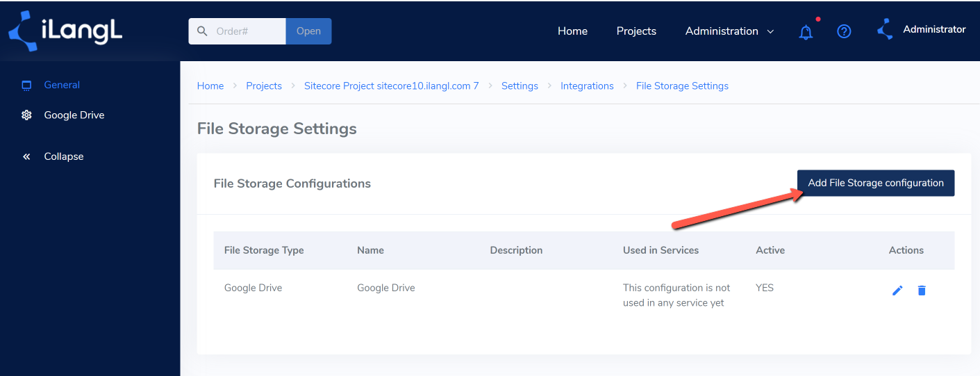Click the Active column header
This screenshot has width=980, height=376.
[770, 250]
